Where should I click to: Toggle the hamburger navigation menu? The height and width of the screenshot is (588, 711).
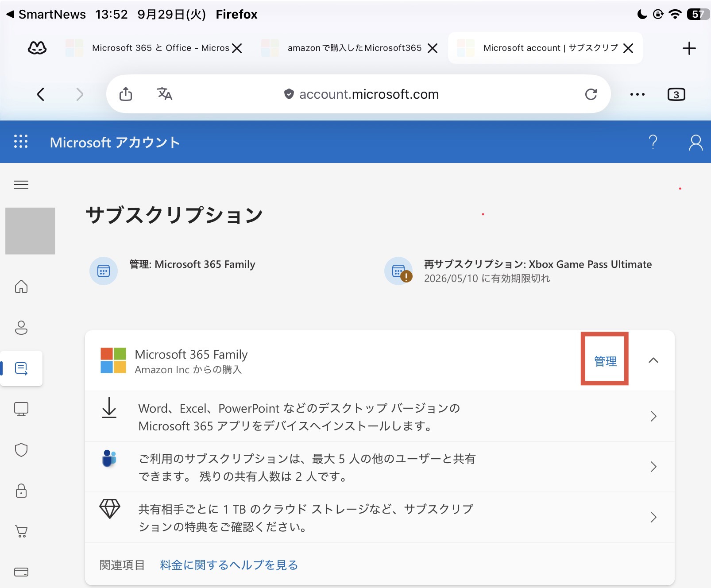pyautogui.click(x=21, y=185)
